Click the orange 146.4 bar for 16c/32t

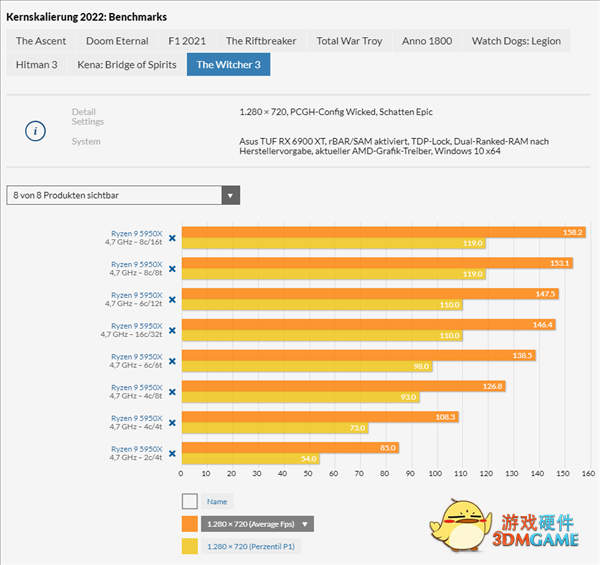(369, 324)
